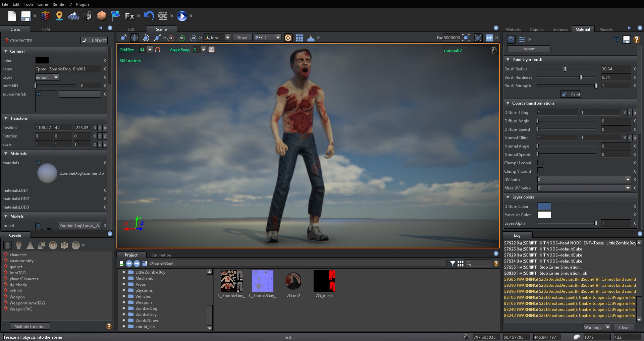The height and width of the screenshot is (341, 644).
Task: Open the Fx particle effects editor
Action: (129, 16)
